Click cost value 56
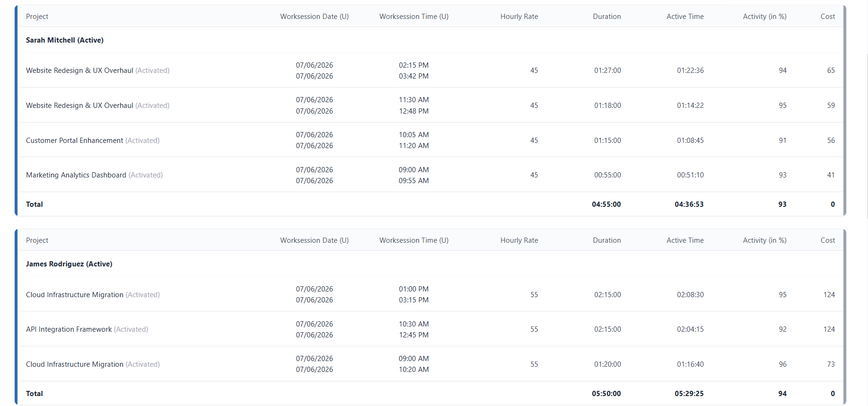Image resolution: width=868 pixels, height=406 pixels. pyautogui.click(x=831, y=141)
